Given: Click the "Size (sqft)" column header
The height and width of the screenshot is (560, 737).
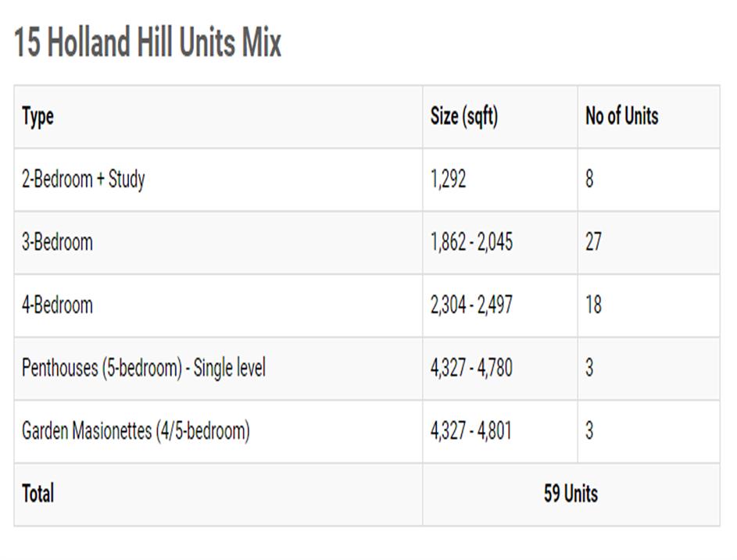Looking at the screenshot, I should click(463, 116).
